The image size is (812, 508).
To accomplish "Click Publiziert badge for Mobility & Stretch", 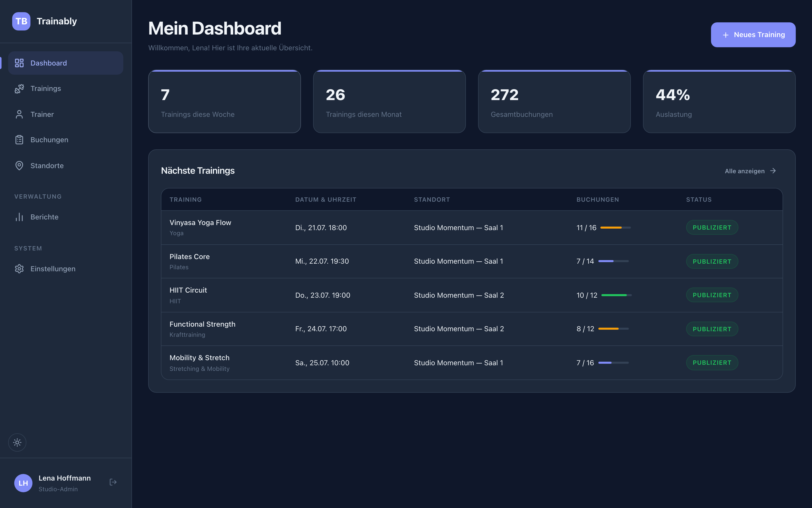I will [712, 362].
